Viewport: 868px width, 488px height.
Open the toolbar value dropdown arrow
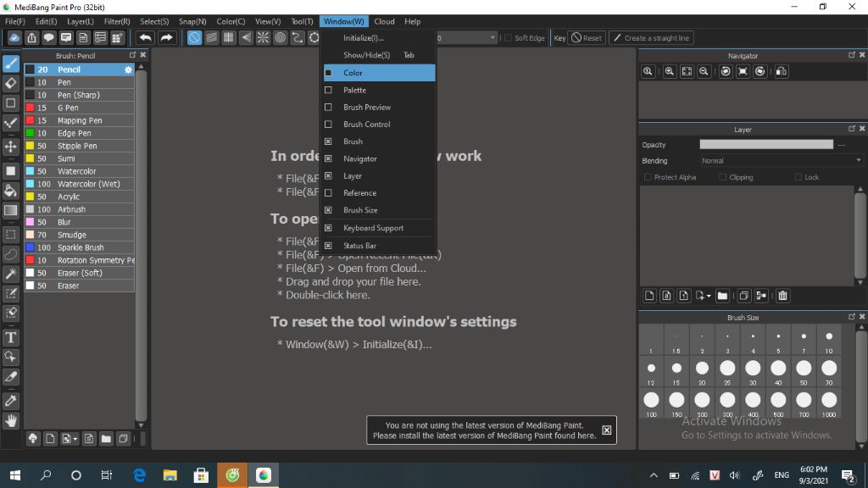[x=492, y=37]
